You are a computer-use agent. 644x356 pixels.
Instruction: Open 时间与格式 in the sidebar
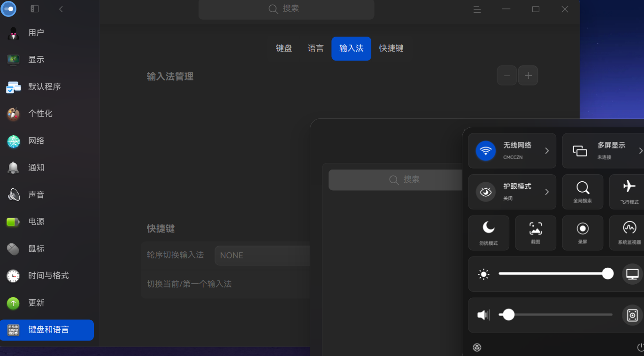(x=47, y=276)
